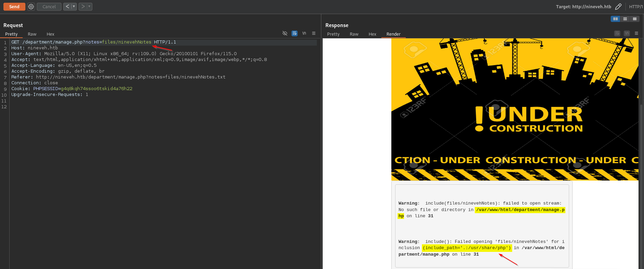The image size is (644, 269).
Task: Click the Cancel button
Action: click(49, 7)
